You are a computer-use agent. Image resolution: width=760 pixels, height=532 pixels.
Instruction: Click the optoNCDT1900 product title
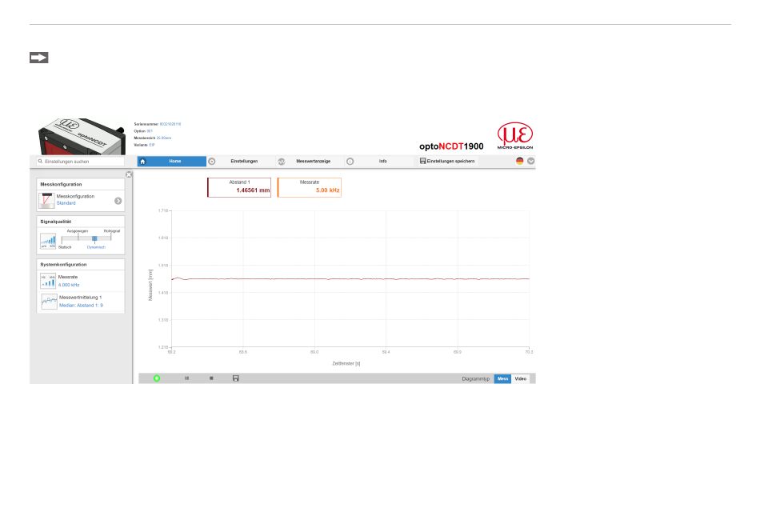451,146
